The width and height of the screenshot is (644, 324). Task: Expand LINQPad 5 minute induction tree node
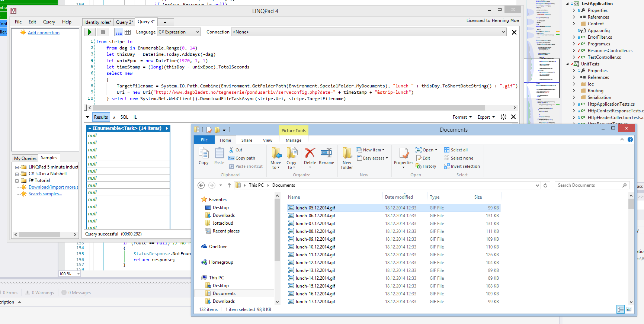click(x=17, y=167)
